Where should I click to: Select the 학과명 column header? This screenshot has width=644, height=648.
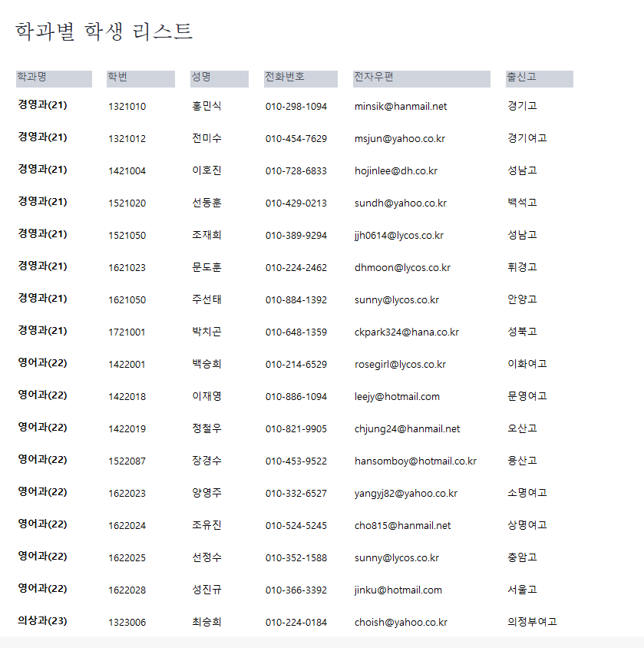[54, 78]
